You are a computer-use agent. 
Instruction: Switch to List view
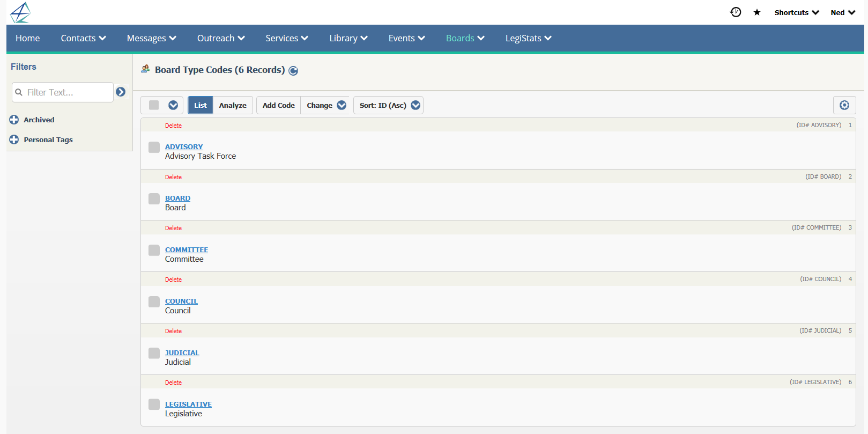tap(201, 105)
